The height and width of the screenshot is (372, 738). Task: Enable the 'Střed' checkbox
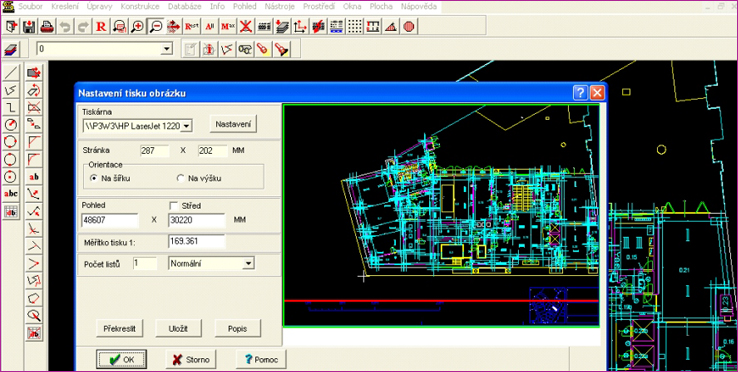coord(174,206)
